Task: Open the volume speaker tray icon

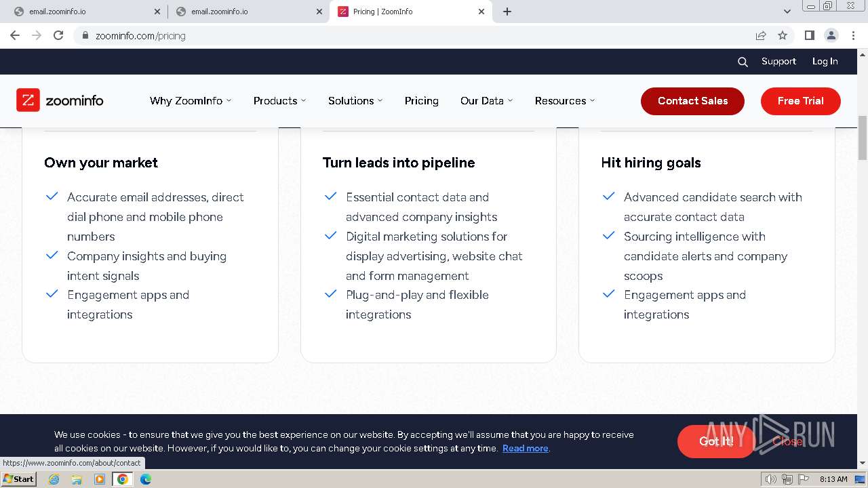Action: point(771,479)
